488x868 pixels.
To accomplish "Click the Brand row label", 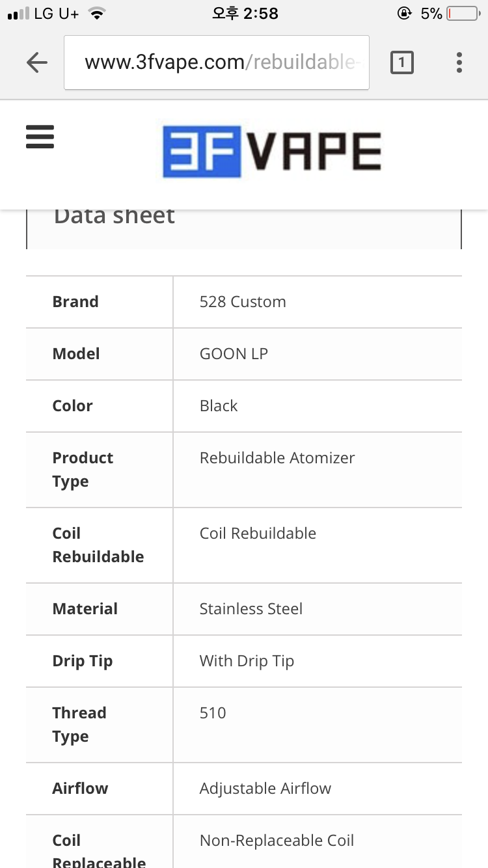I will tap(75, 302).
